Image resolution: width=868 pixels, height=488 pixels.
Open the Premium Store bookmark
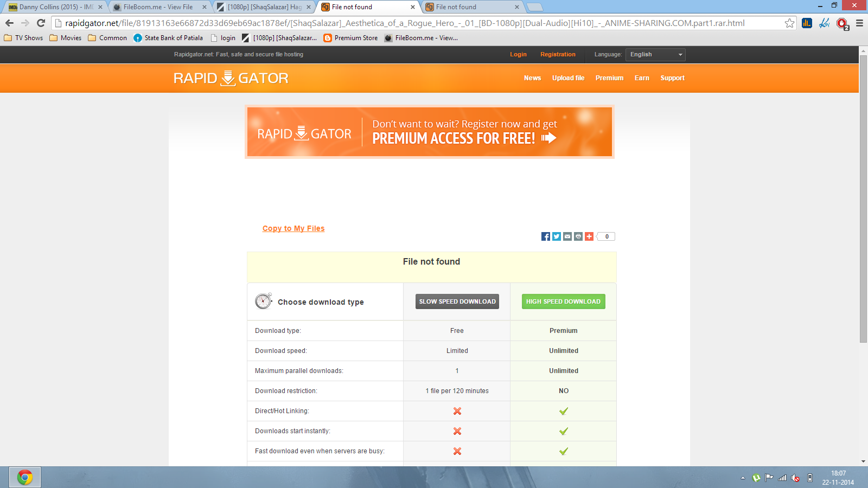tap(350, 38)
